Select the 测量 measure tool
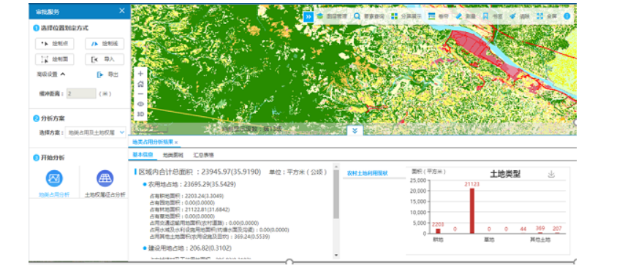The image size is (644, 271). 466,16
